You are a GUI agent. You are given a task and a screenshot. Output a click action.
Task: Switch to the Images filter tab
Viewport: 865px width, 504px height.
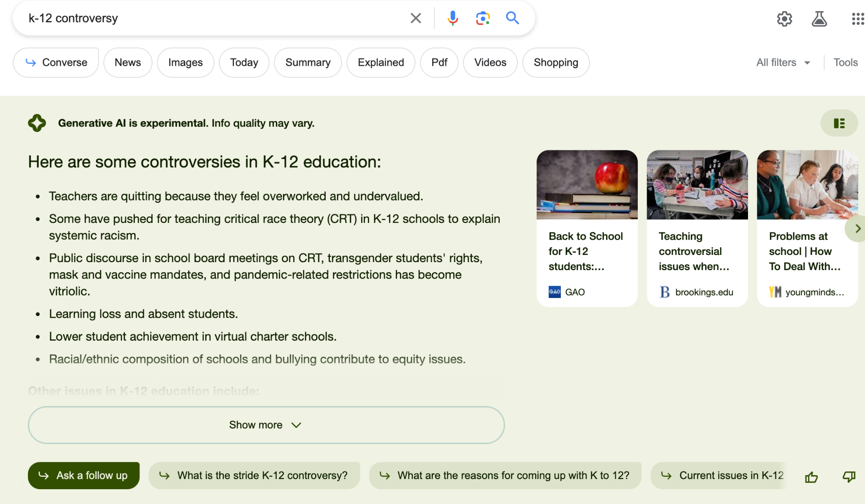coord(185,62)
